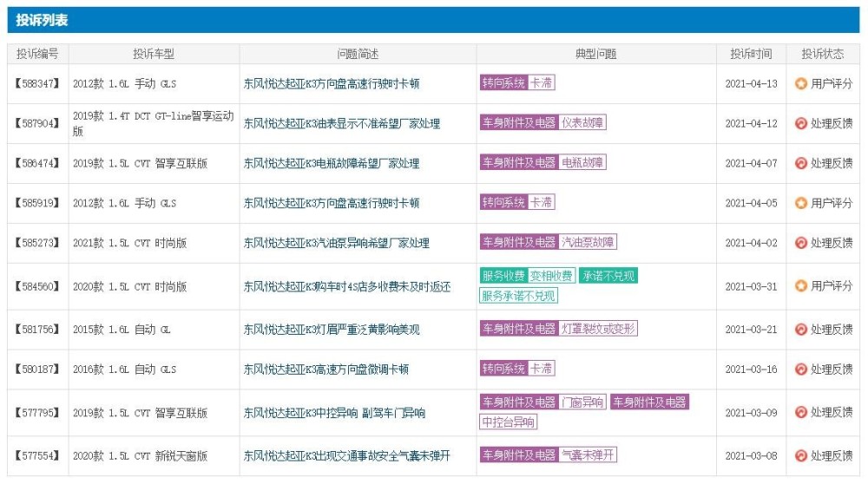Click complaint number 【587904】
This screenshot has height=484, width=868.
pyautogui.click(x=36, y=123)
